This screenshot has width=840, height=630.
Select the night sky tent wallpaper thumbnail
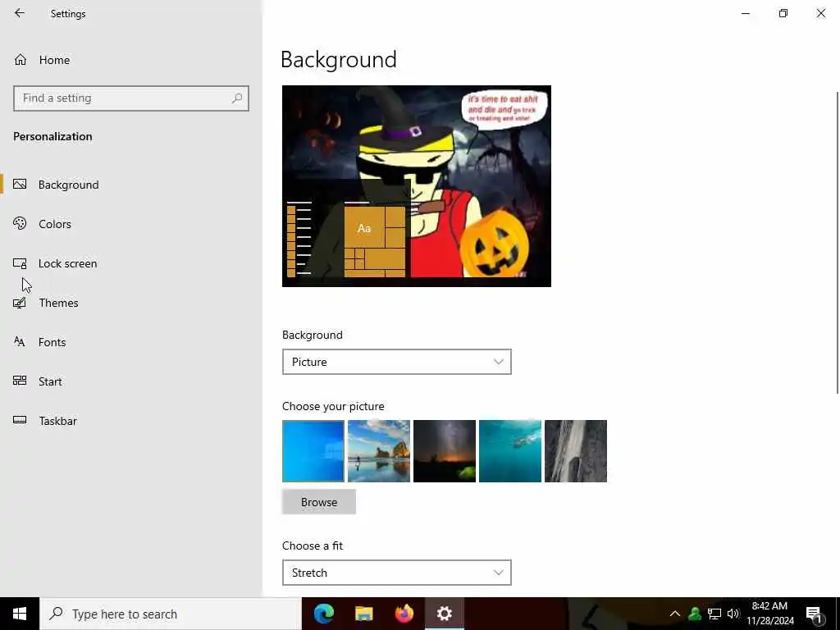pos(444,451)
